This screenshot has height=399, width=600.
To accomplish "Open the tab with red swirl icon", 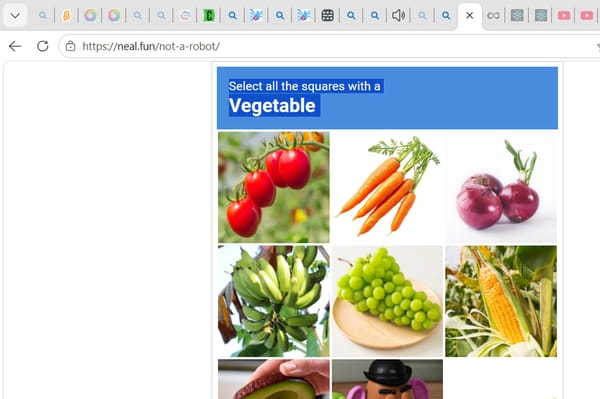I will click(185, 16).
